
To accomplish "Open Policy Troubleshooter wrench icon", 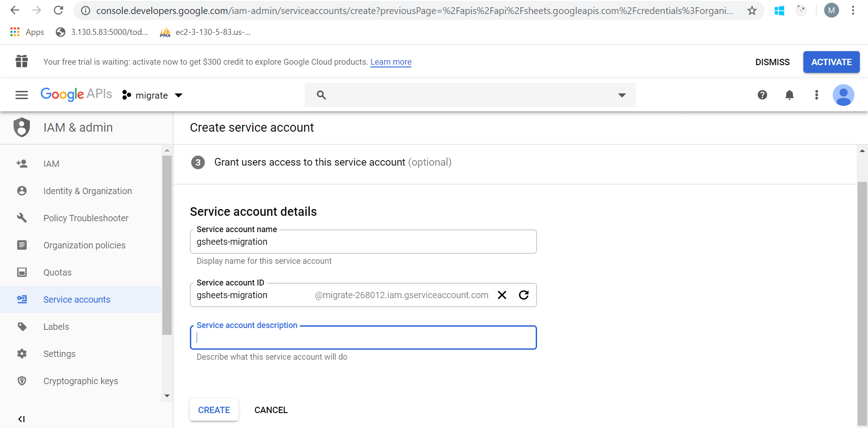I will 22,218.
